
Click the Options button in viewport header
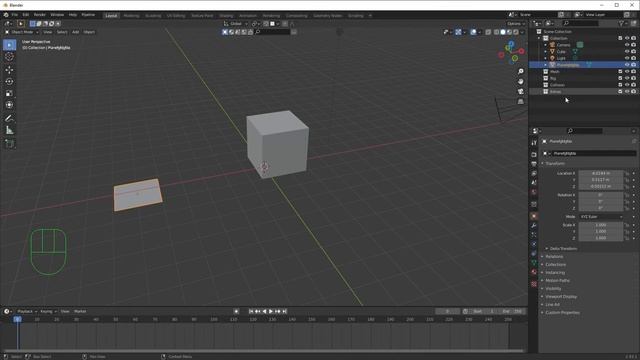point(516,24)
